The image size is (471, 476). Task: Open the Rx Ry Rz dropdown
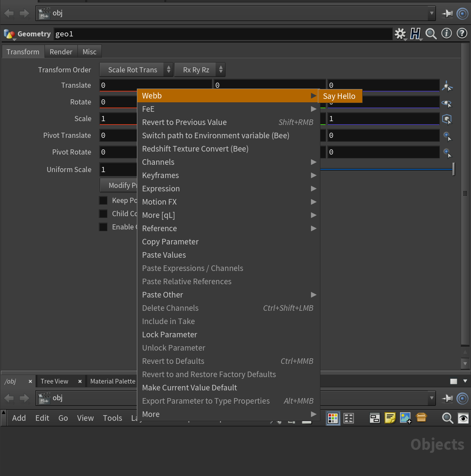coord(200,69)
